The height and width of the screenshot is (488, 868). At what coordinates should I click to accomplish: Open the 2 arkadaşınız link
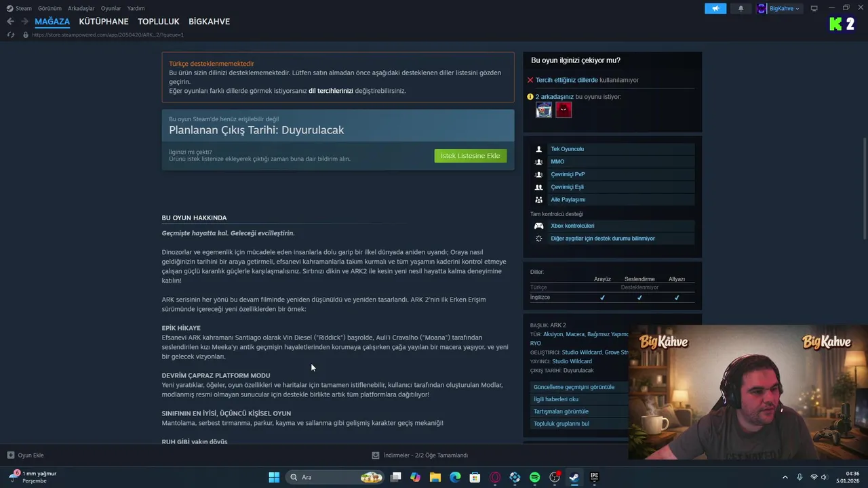coord(555,97)
